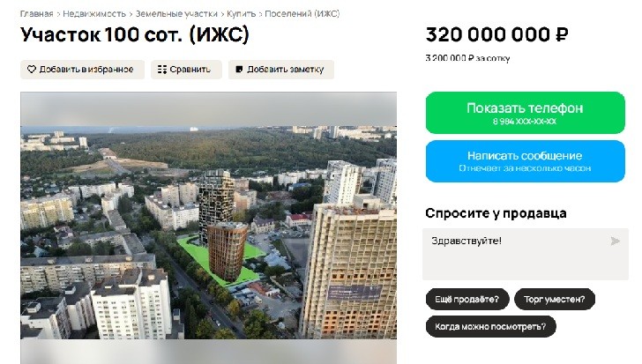Open the Главная breadcrumb link

36,14
